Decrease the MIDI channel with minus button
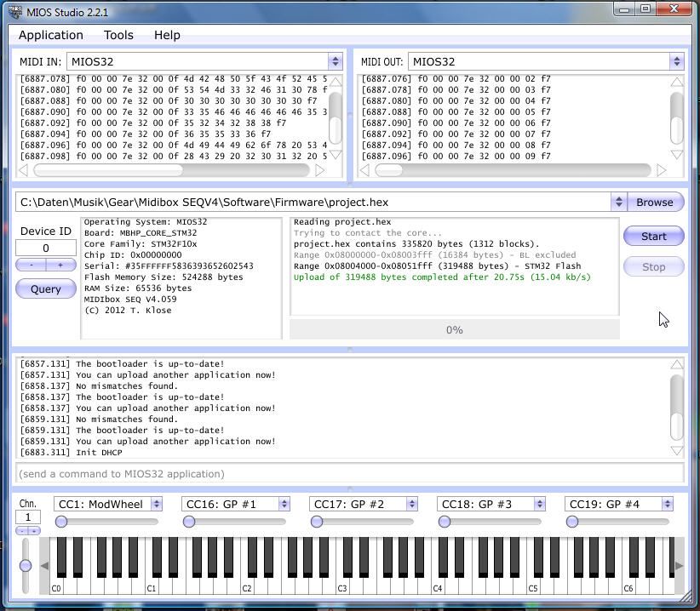Viewport: 700px width, 611px height. click(22, 531)
